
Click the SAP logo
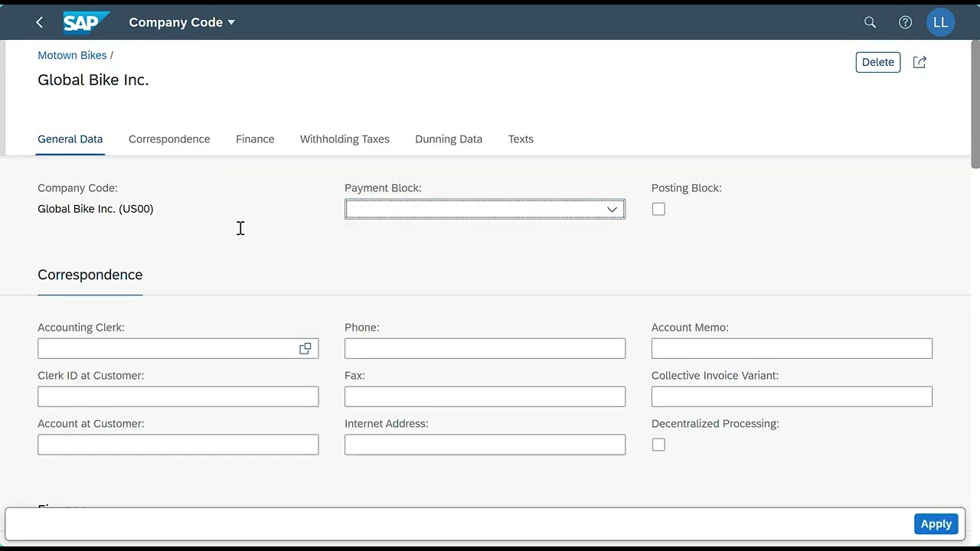click(x=86, y=22)
